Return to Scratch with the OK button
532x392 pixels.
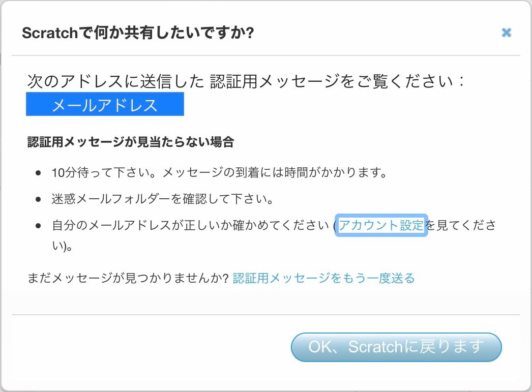click(x=396, y=347)
